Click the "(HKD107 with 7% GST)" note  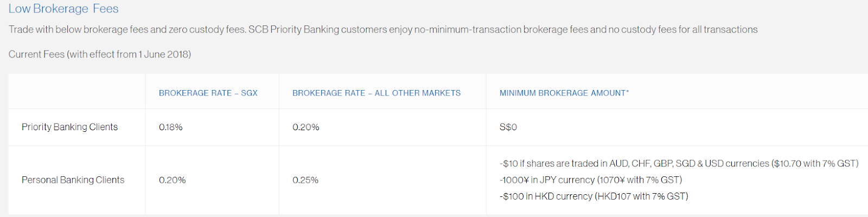641,196
